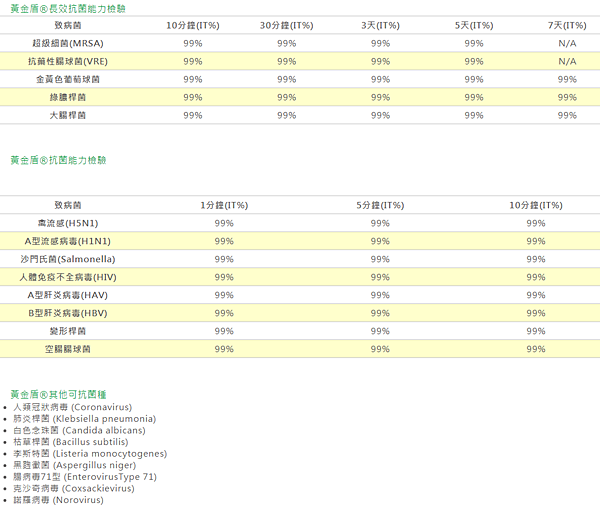Viewport: 600px width, 510px height.
Task: Select the 綠膿桿菌 row label
Action: point(68,97)
